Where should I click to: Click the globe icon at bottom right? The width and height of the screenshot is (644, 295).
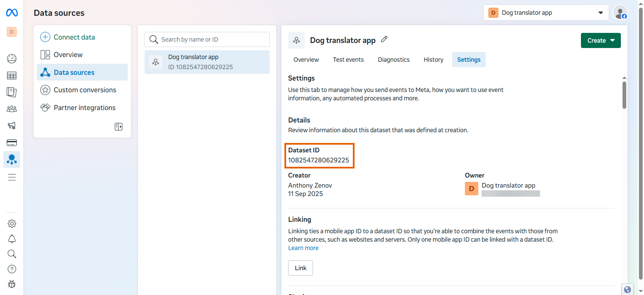click(x=628, y=289)
